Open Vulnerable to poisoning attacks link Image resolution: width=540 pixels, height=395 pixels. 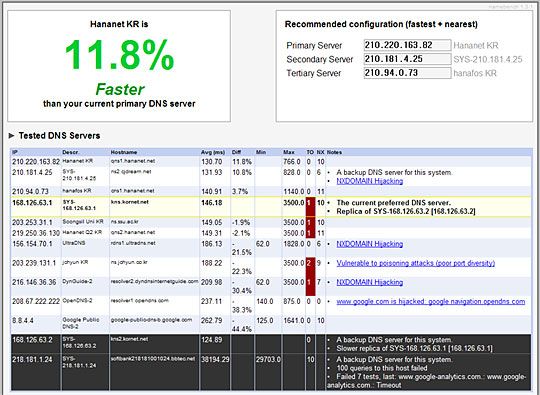(416, 263)
